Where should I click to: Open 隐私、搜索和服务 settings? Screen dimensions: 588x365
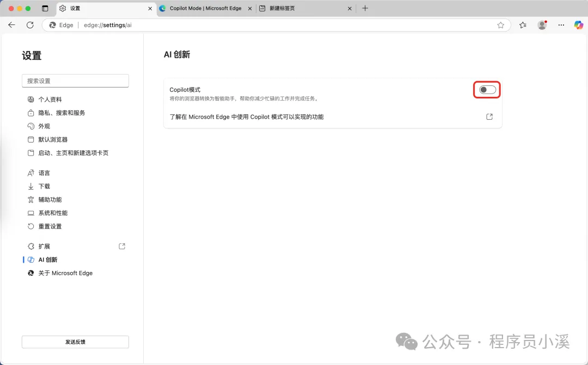pyautogui.click(x=62, y=113)
